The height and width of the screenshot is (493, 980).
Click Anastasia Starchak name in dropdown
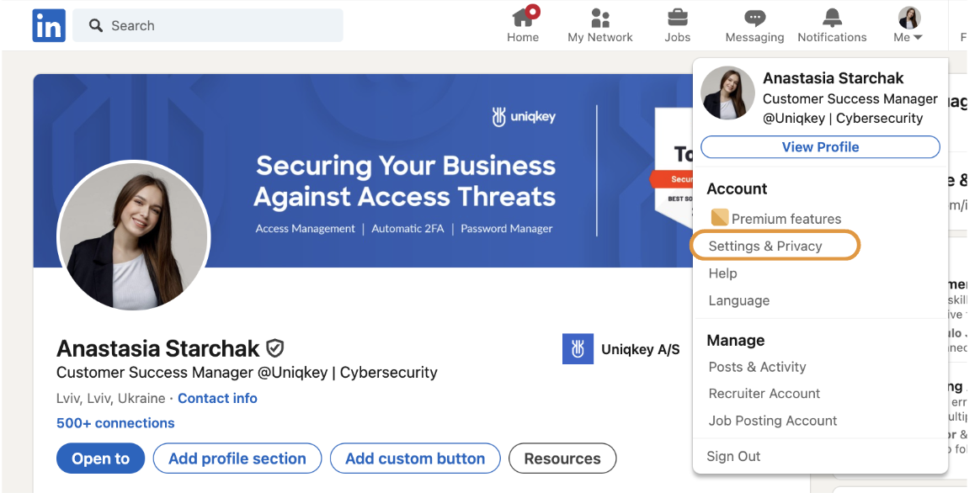tap(834, 78)
